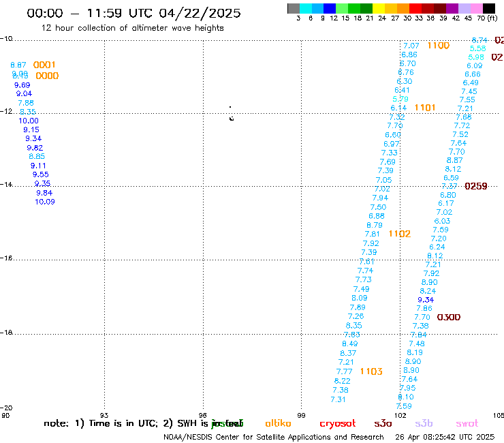The height and width of the screenshot is (443, 504).
Task: Click the wave height value 6.59
Action: point(451,178)
